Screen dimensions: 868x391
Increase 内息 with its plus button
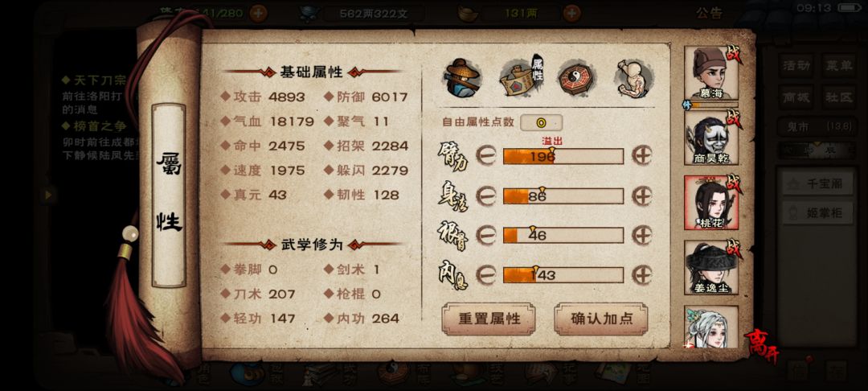pyautogui.click(x=642, y=274)
